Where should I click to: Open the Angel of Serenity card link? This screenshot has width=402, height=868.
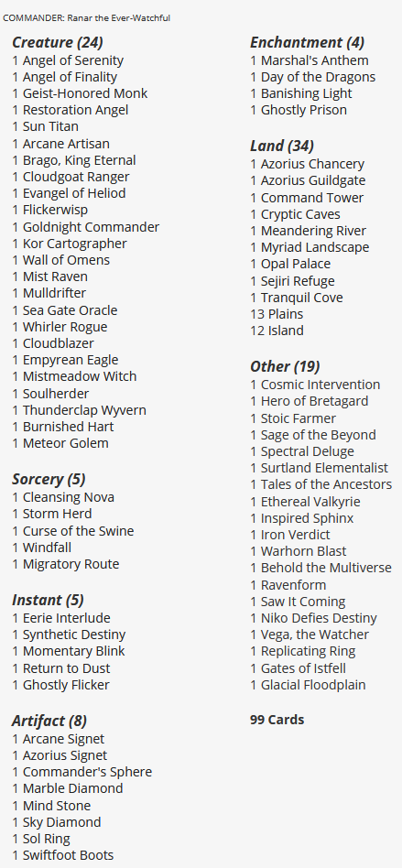tap(73, 60)
